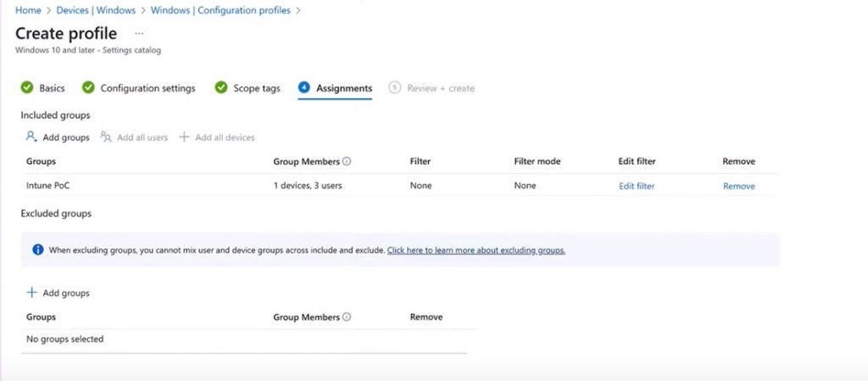Open Devices | Windows breadcrumb link

96,10
